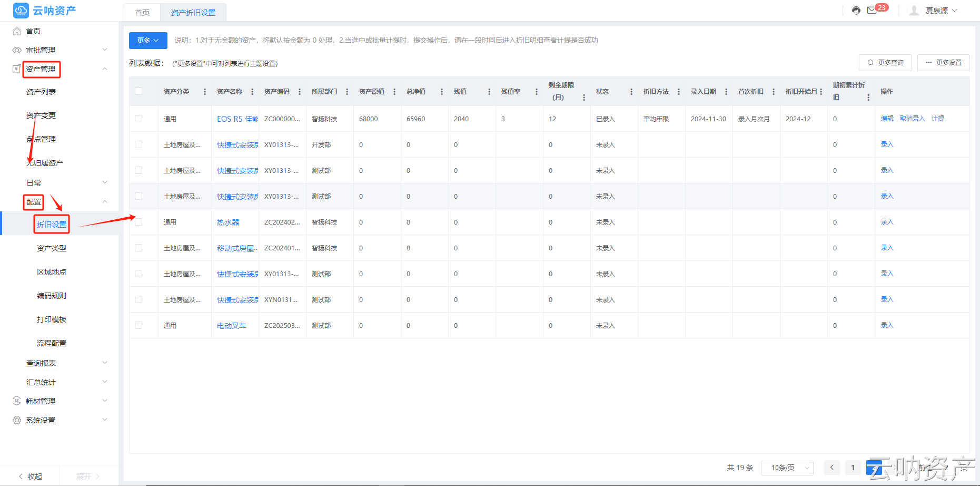Open 打印模板 sidebar item
Screen dimensions: 980x486
(x=52, y=319)
